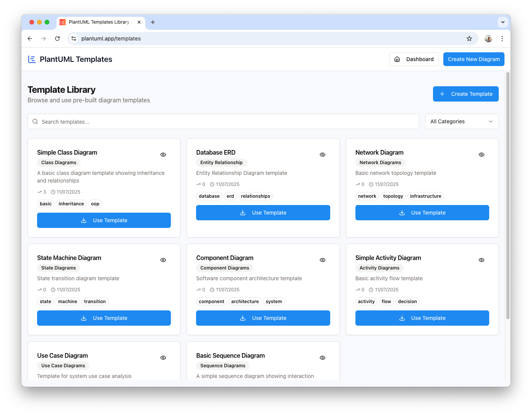This screenshot has height=415, width=532.
Task: Click the Component Diagrams category badge
Action: (x=225, y=268)
